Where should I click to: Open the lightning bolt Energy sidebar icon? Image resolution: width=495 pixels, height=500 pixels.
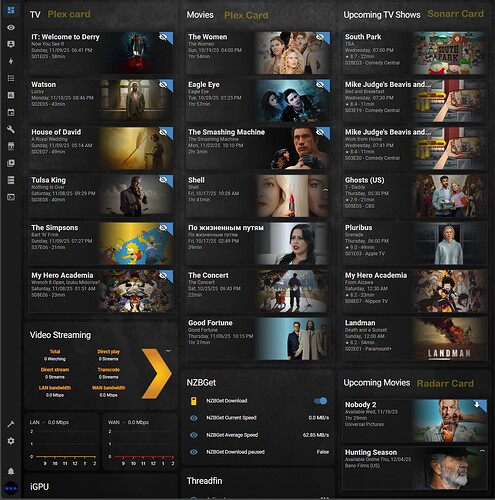(11, 61)
